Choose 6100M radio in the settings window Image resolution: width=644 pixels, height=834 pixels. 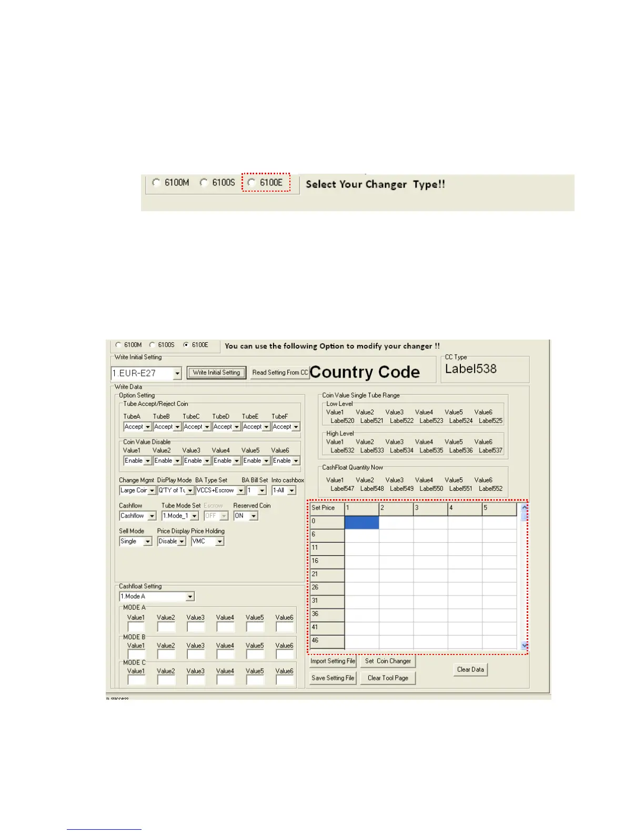118,345
